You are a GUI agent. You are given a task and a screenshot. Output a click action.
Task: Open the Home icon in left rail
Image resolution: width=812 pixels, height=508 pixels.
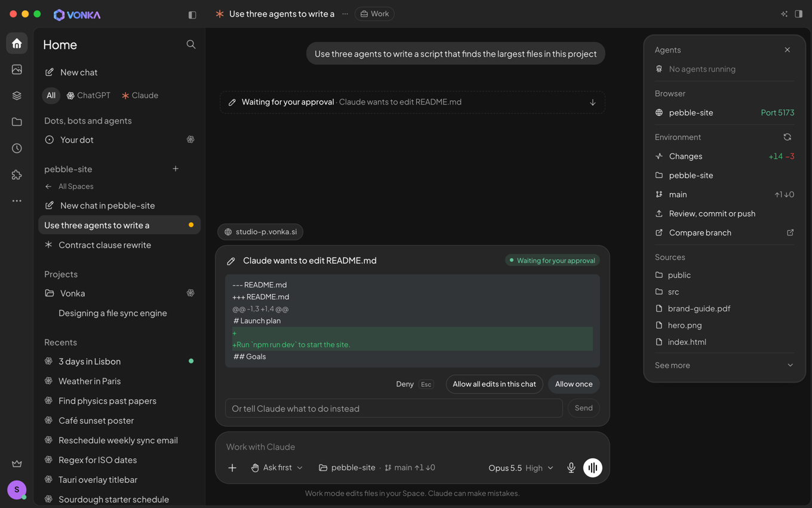[17, 44]
